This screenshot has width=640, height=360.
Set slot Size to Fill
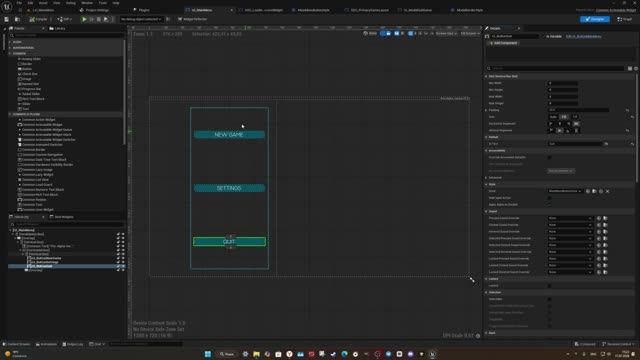click(x=564, y=117)
